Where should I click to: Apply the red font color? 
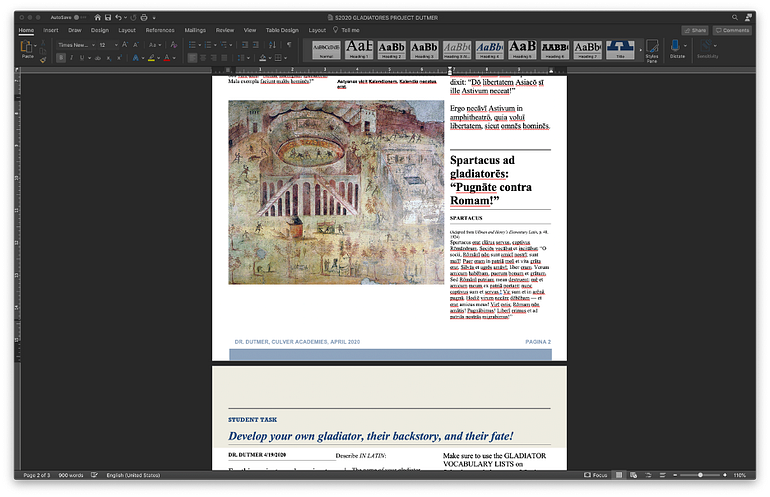[167, 58]
